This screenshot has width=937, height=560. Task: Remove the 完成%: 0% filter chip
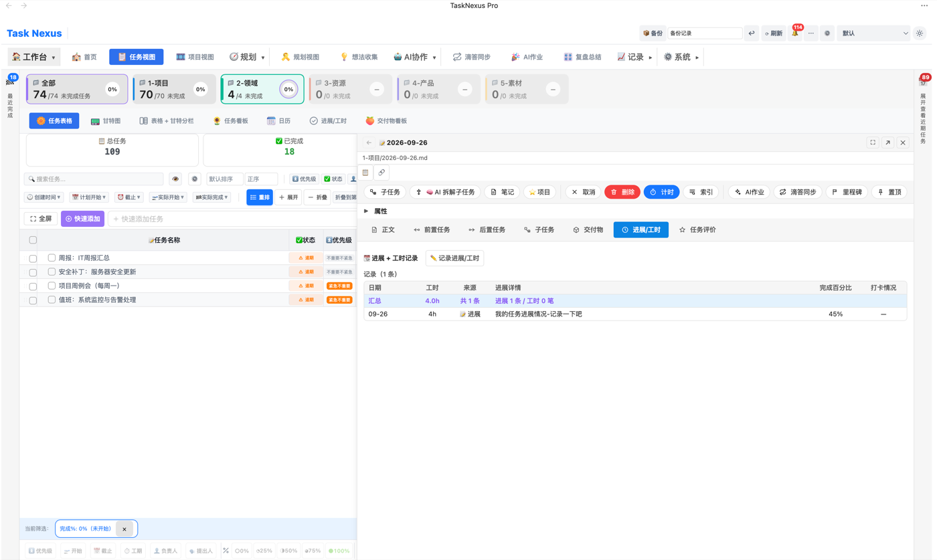(124, 529)
